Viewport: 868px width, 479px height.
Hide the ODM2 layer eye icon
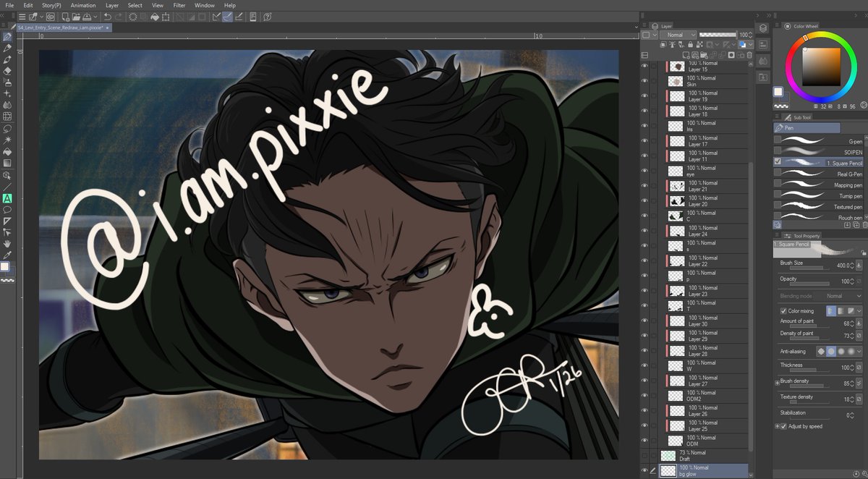644,395
